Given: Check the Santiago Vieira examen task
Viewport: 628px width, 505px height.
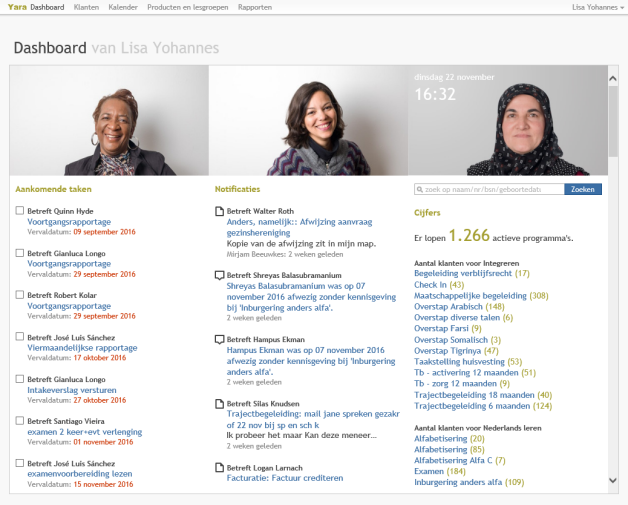Looking at the screenshot, I should (x=20, y=420).
